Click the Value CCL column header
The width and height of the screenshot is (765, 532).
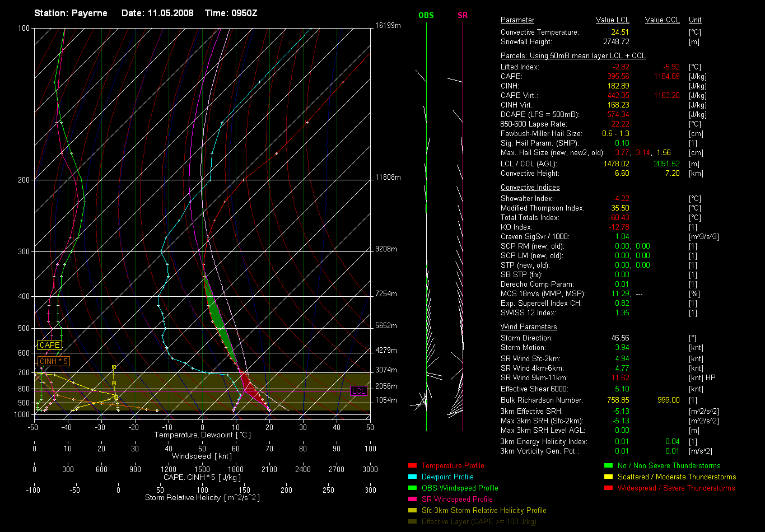click(x=662, y=20)
